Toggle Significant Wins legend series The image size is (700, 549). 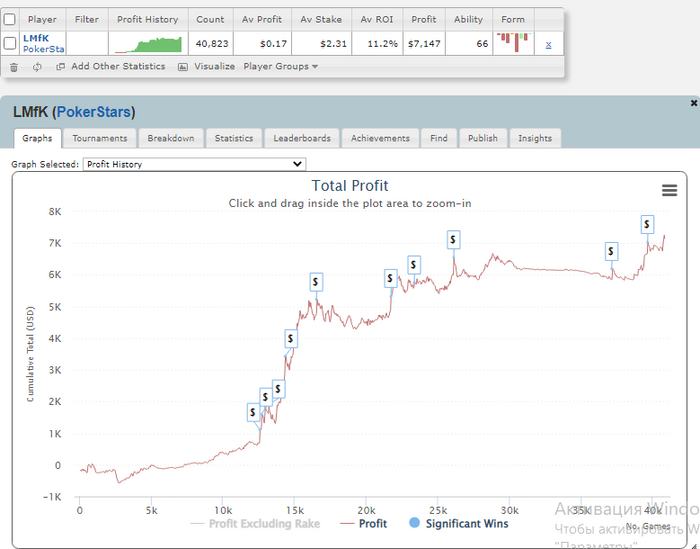point(459,524)
